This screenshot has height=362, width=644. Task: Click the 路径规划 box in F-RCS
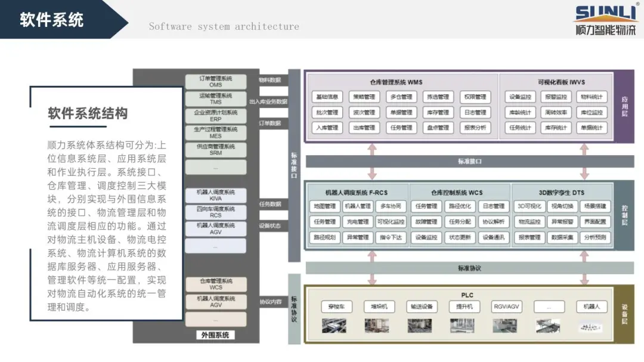pos(324,237)
